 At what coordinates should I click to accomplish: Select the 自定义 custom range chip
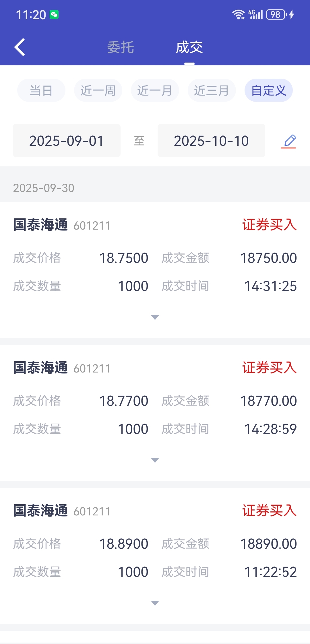click(269, 90)
